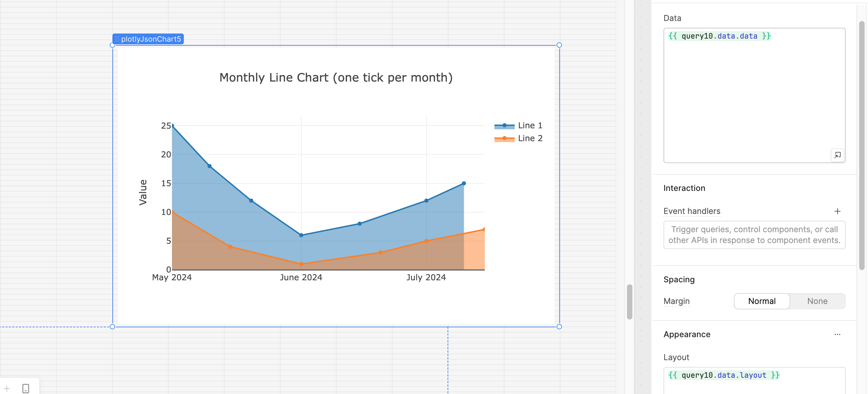Viewport: 868px width, 394px height.
Task: Click the canvas vertical scrollbar thumb
Action: click(x=629, y=301)
